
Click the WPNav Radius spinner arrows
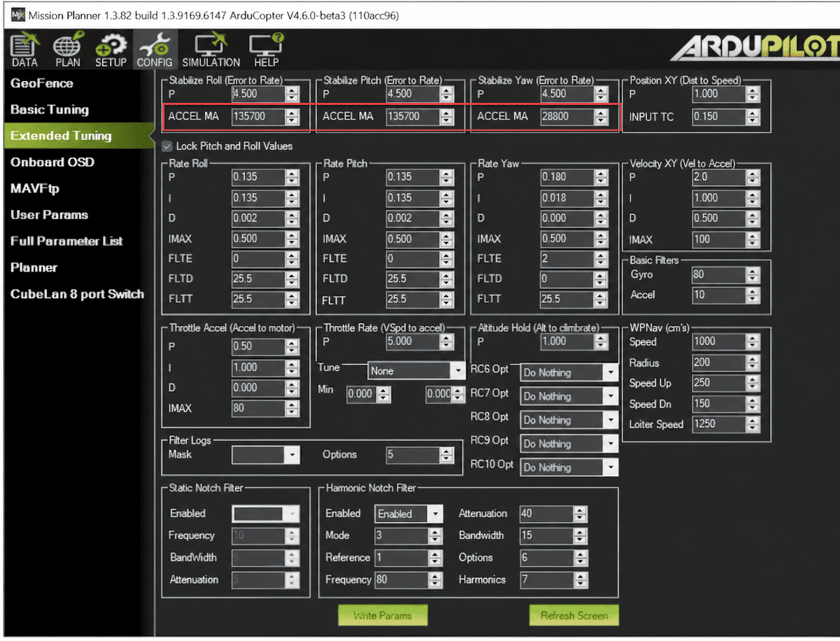pos(752,362)
